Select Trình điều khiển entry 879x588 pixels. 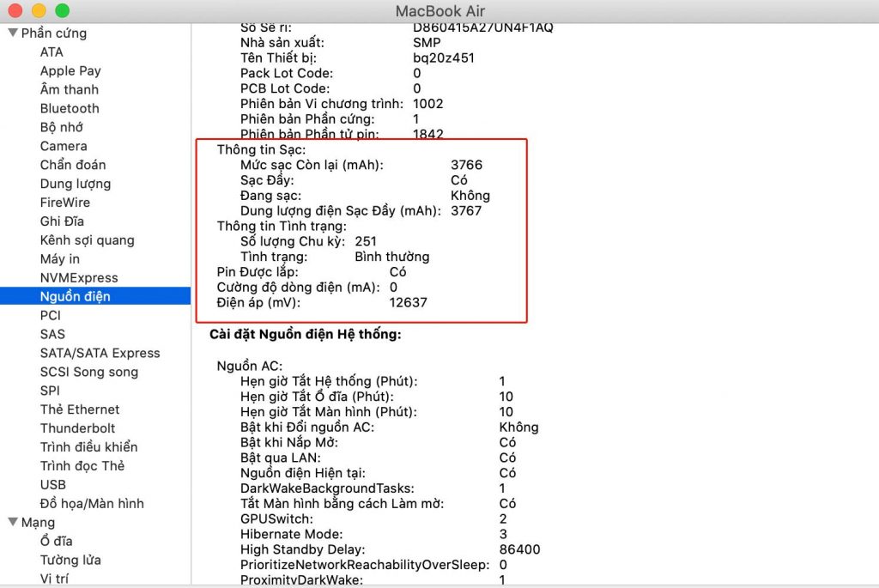point(88,446)
